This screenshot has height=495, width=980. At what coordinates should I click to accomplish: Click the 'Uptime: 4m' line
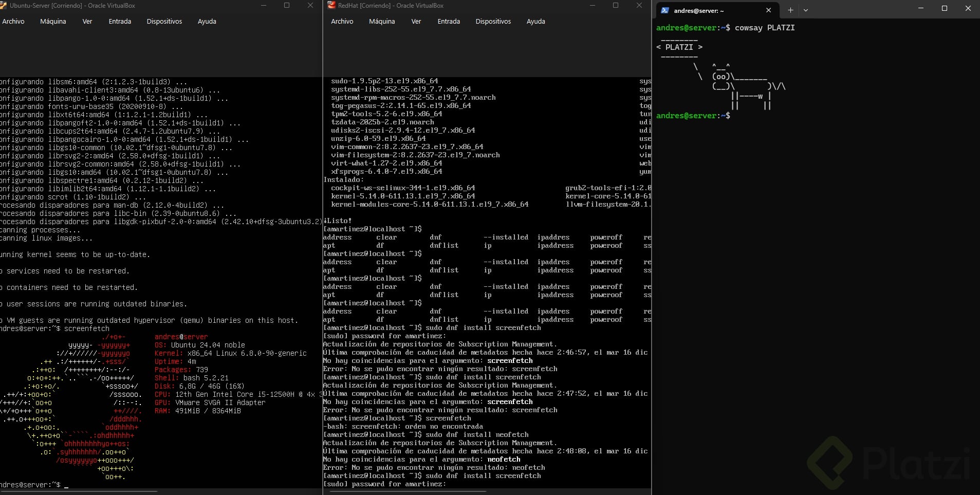[x=175, y=362]
